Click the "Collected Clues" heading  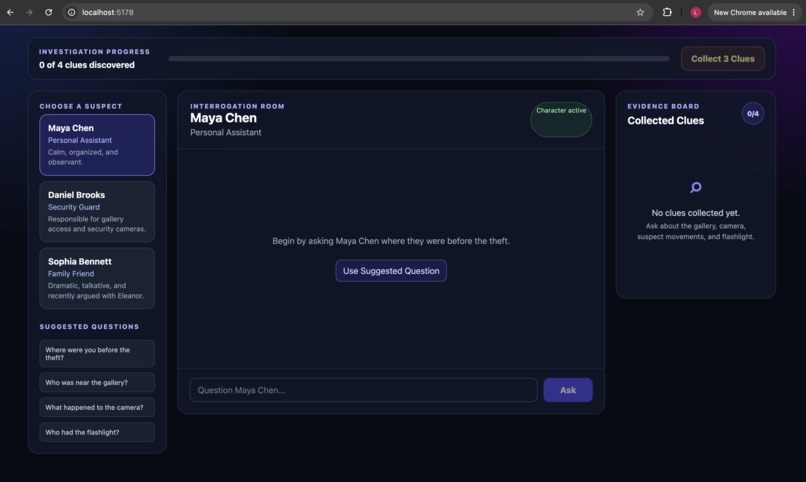(665, 121)
